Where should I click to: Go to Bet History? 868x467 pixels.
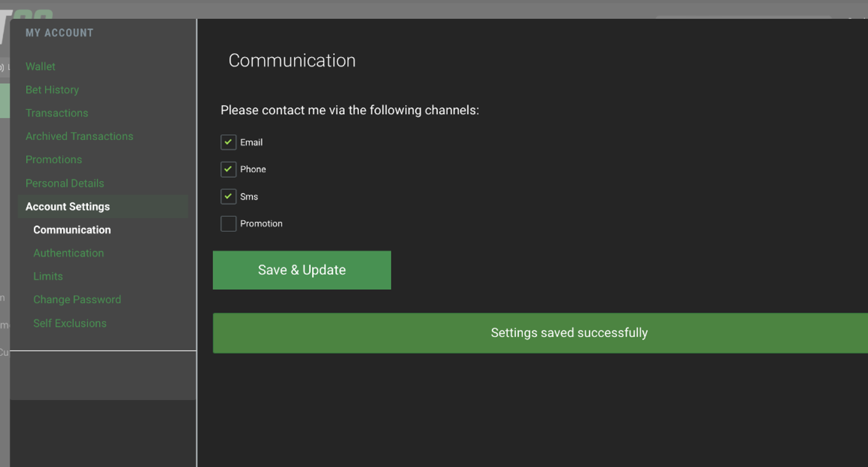tap(52, 90)
